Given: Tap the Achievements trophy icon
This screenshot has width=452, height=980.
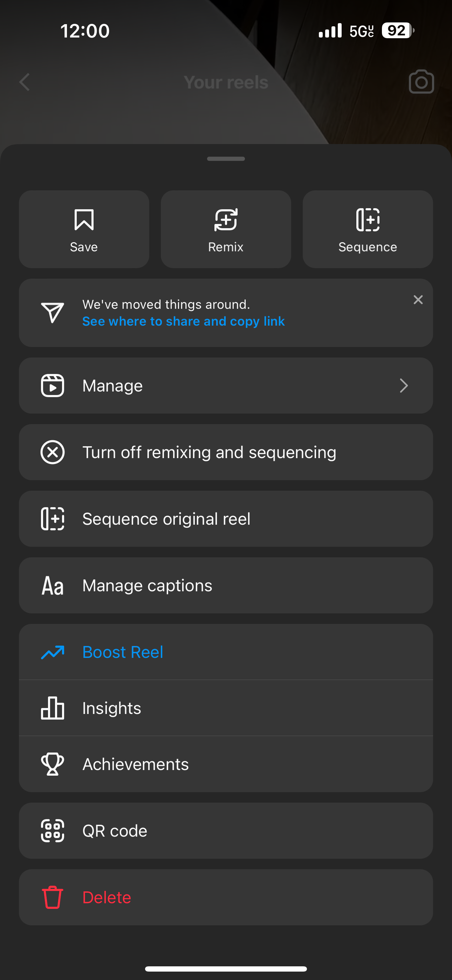Looking at the screenshot, I should pyautogui.click(x=53, y=764).
